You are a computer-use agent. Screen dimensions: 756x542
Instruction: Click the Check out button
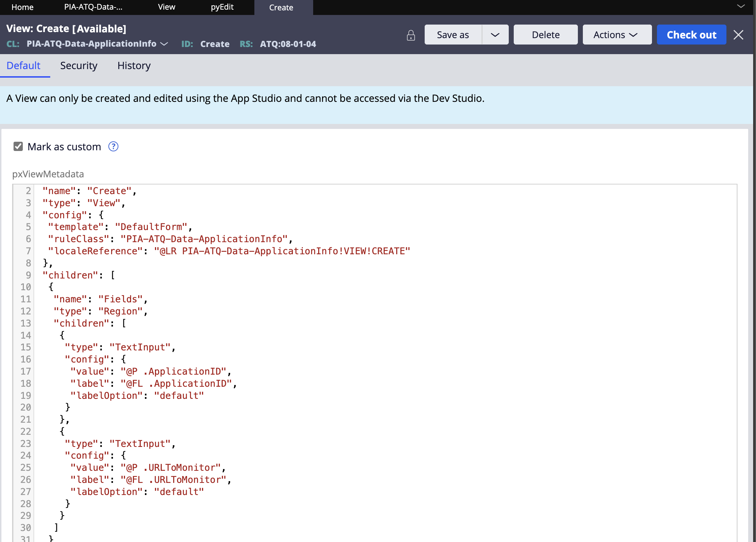(x=692, y=35)
